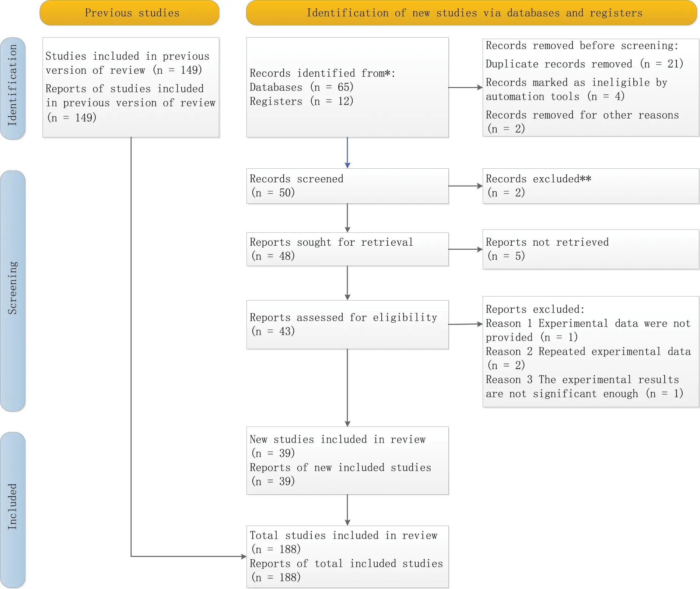Click the arrowhead entering "Total studies" from left
700x589 pixels.
243,556
